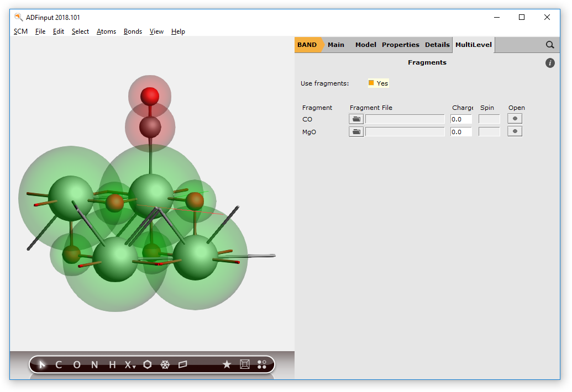Click the Open button for MgO
This screenshot has width=572, height=392.
point(515,131)
